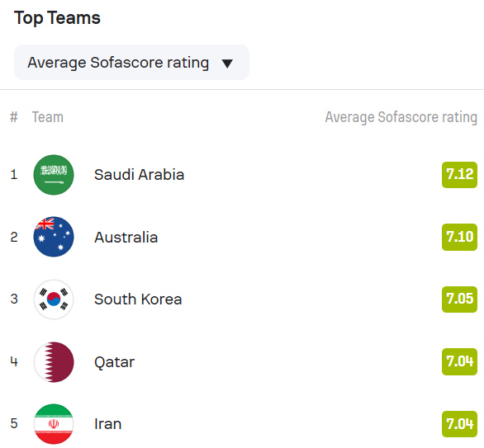This screenshot has height=448, width=484.
Task: Select the Qatar team name
Action: (115, 362)
